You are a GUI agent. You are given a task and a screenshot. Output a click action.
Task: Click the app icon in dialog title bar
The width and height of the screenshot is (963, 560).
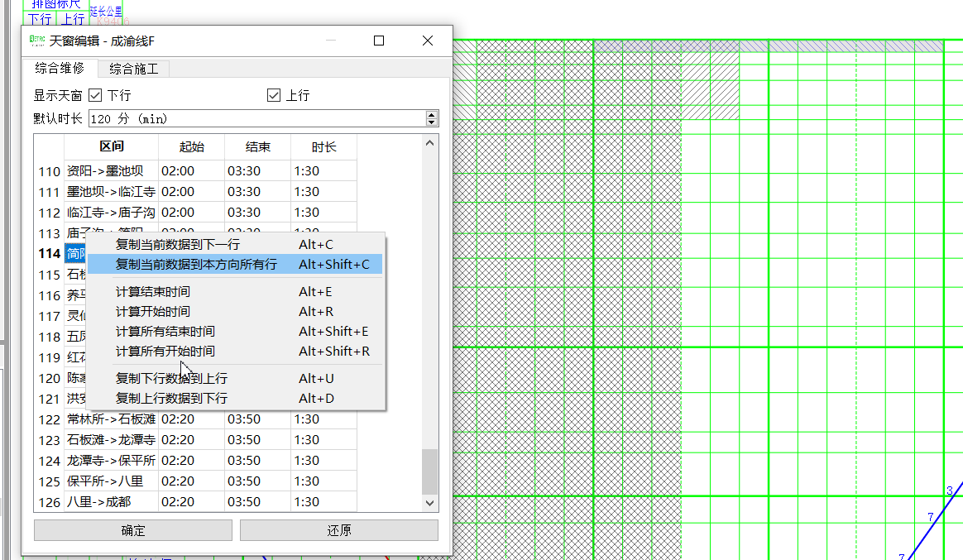click(37, 41)
